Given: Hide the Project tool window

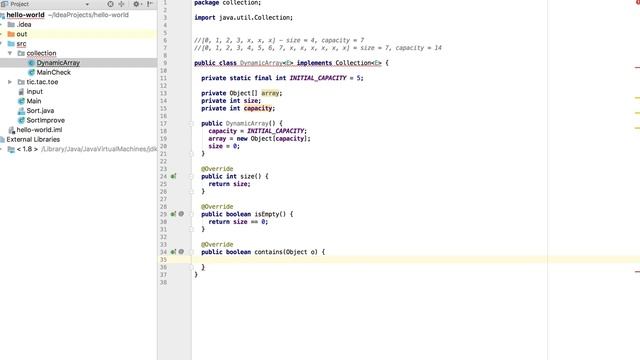Looking at the screenshot, I should (150, 4).
